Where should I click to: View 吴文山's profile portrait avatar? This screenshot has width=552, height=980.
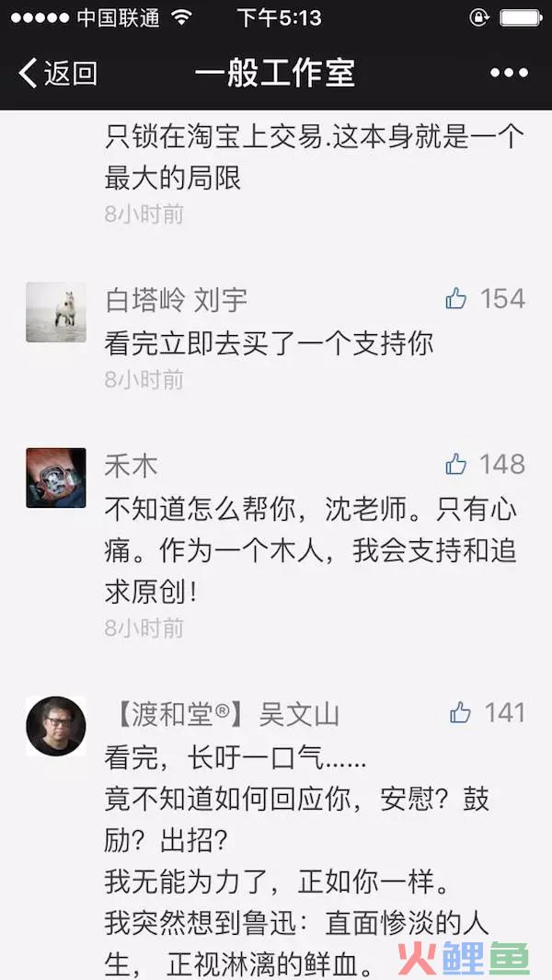56,726
